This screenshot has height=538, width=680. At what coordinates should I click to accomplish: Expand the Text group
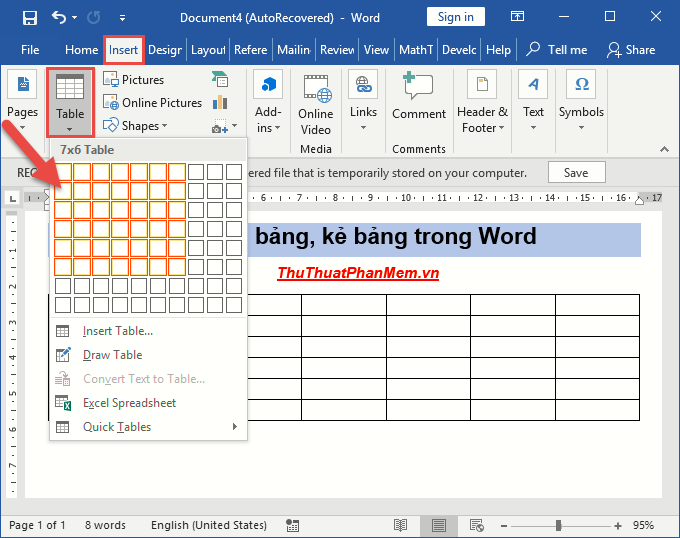(533, 102)
